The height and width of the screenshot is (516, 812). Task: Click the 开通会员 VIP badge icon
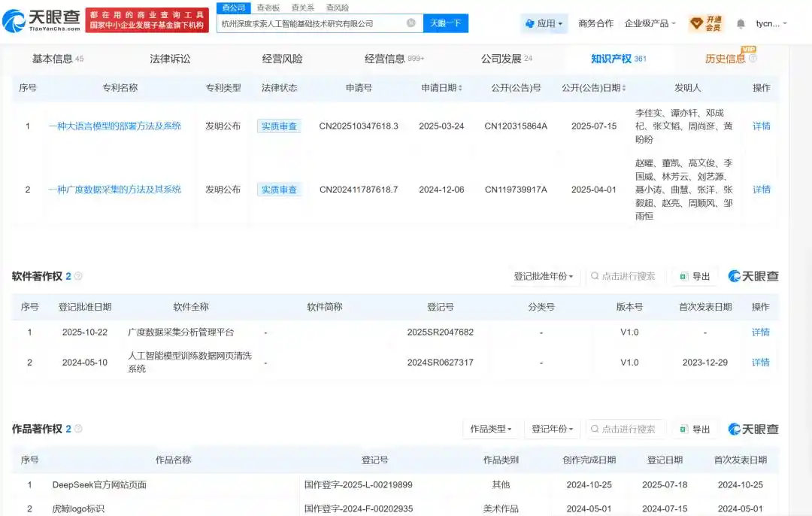pyautogui.click(x=696, y=23)
